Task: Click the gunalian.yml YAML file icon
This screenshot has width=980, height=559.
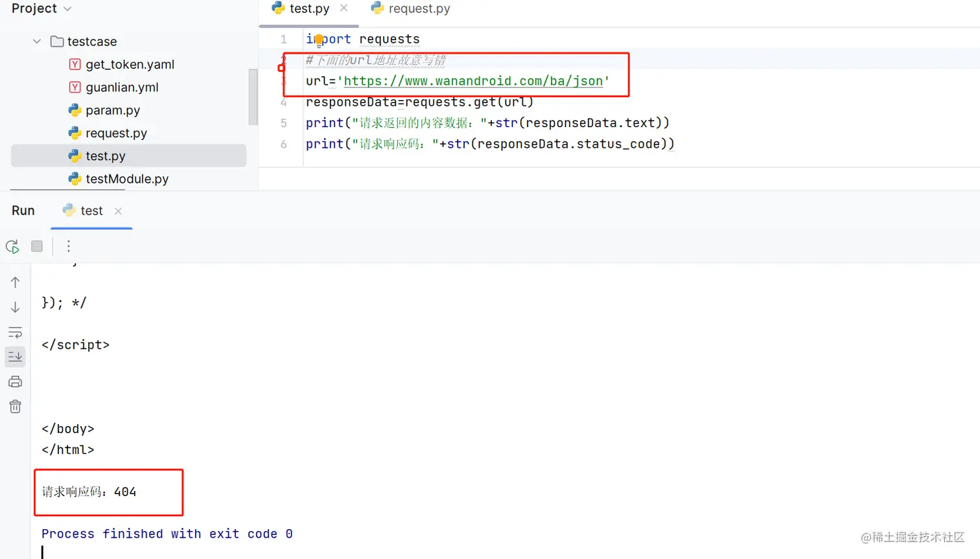Action: pos(75,87)
